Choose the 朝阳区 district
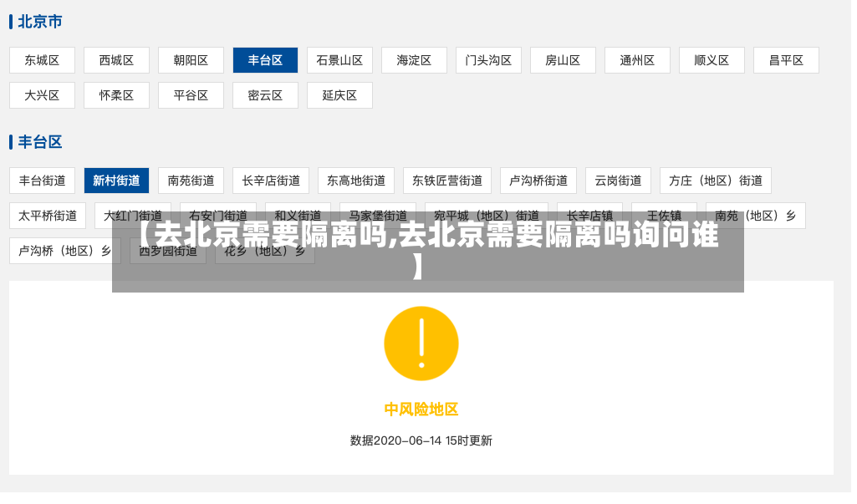The width and height of the screenshot is (857, 504). (191, 61)
